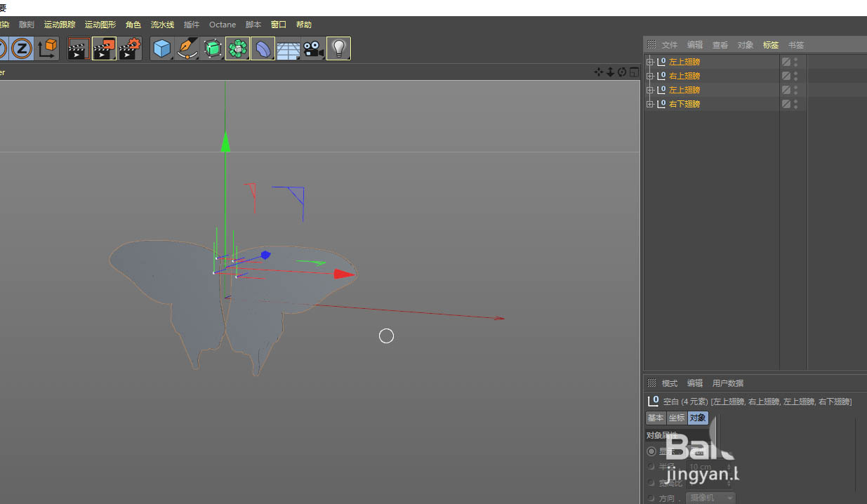Select the 右下翅膀 object in the list

(x=684, y=104)
